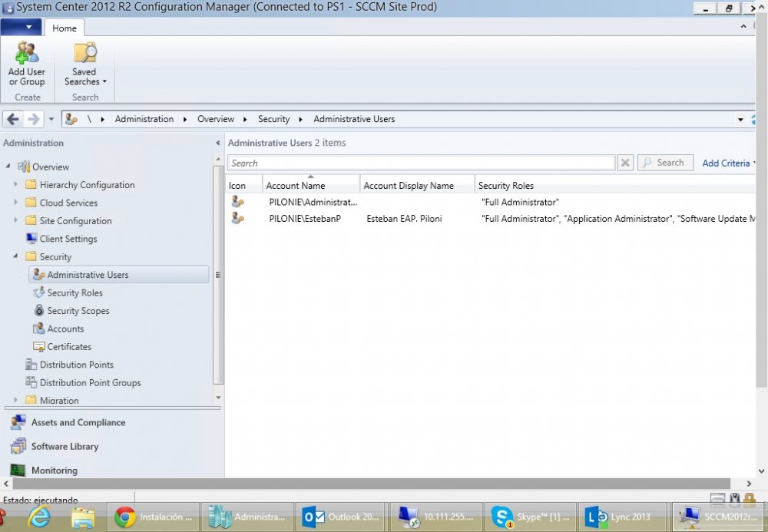This screenshot has width=768, height=532.
Task: Open the Certificates node
Action: point(68,346)
